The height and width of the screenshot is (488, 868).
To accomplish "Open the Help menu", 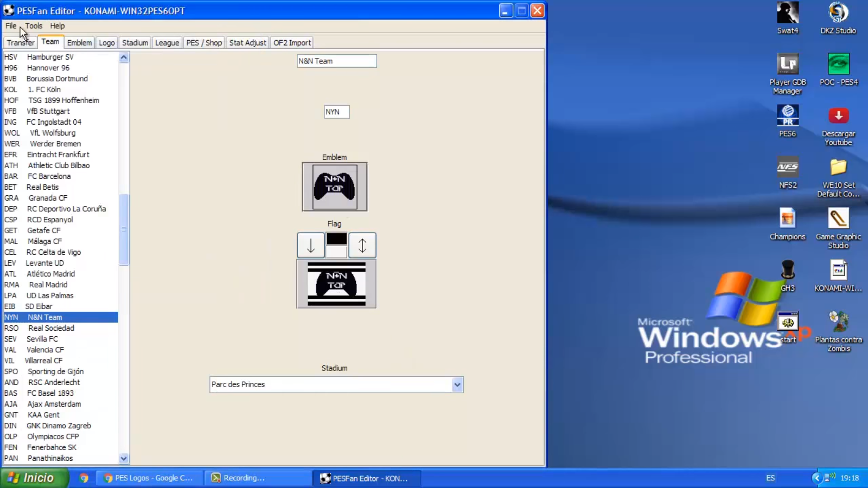I will pyautogui.click(x=57, y=25).
